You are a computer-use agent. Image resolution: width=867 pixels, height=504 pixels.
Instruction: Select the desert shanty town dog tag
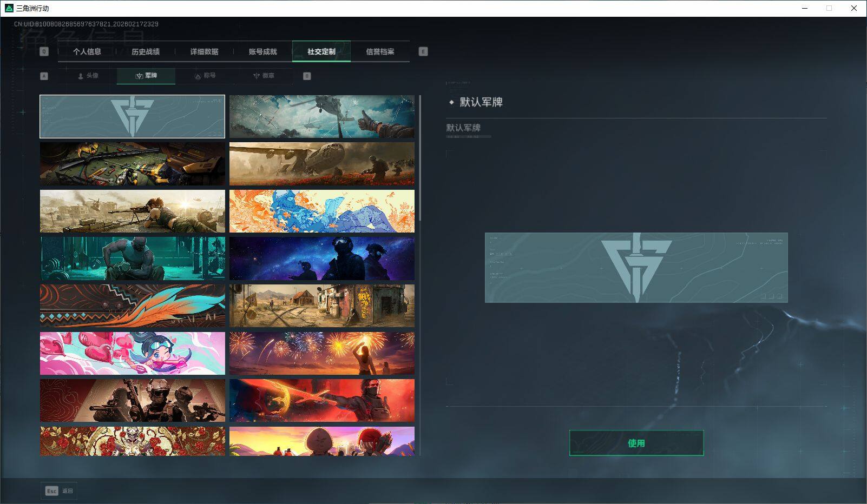(x=322, y=306)
